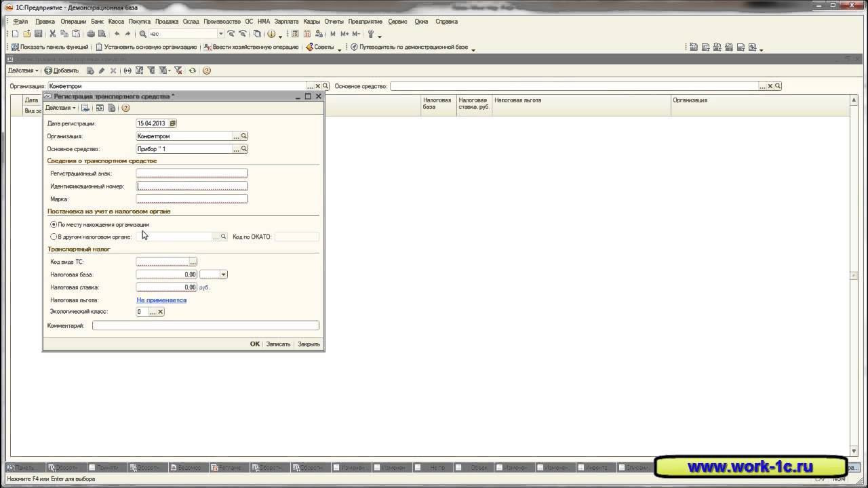Viewport: 868px width, 488px height.
Task: Expand the main toolbar search box dropdown
Action: [220, 34]
